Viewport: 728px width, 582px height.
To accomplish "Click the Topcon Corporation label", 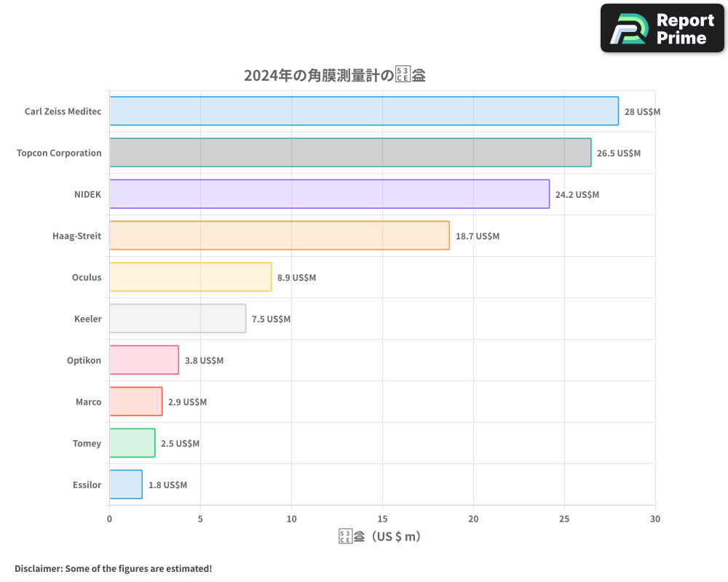I will (60, 153).
